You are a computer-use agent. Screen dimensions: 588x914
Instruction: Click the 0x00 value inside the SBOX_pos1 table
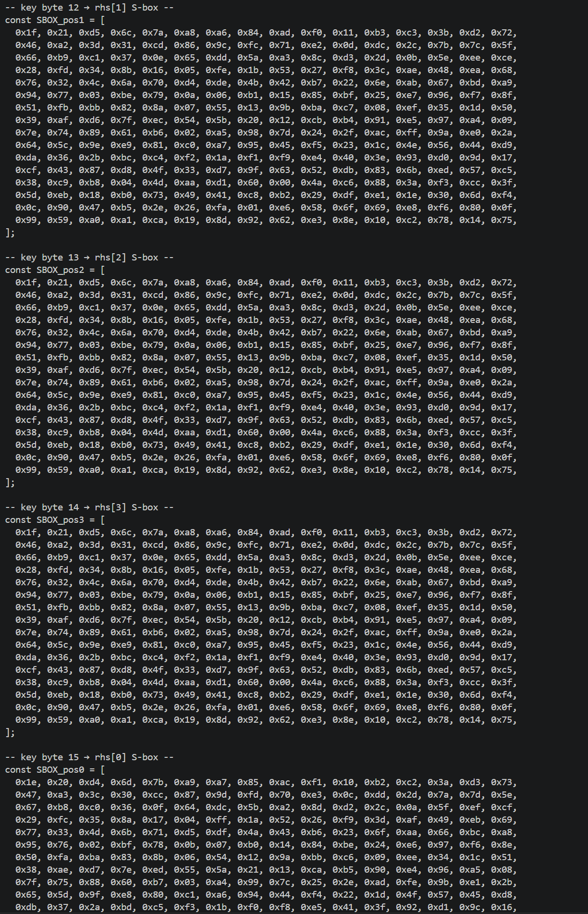click(280, 183)
